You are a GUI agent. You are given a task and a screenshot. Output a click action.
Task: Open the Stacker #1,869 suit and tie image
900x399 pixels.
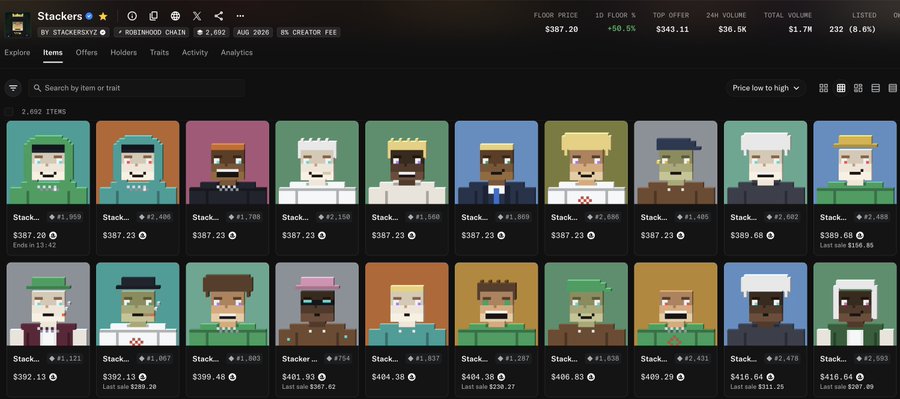[496, 162]
